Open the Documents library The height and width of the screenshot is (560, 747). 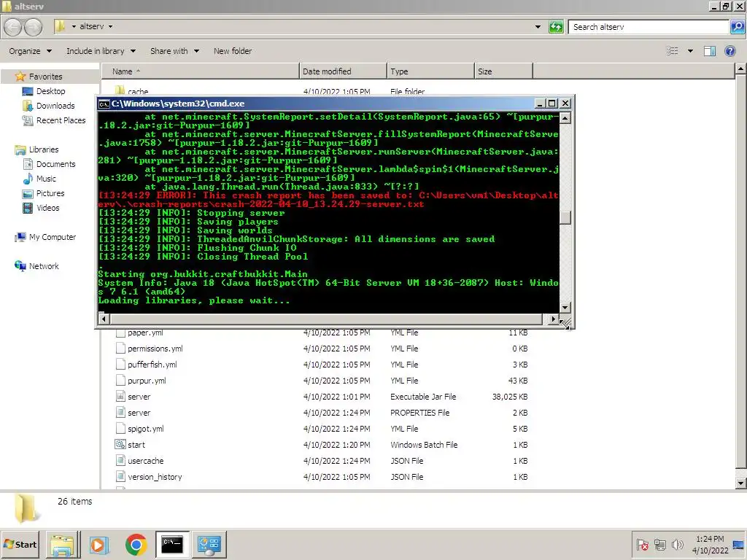pos(55,164)
